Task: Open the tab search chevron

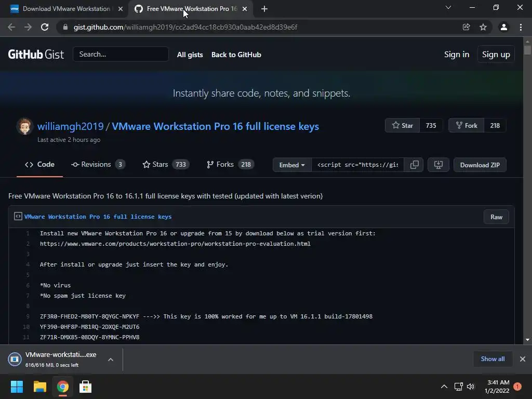Action: pos(448,7)
